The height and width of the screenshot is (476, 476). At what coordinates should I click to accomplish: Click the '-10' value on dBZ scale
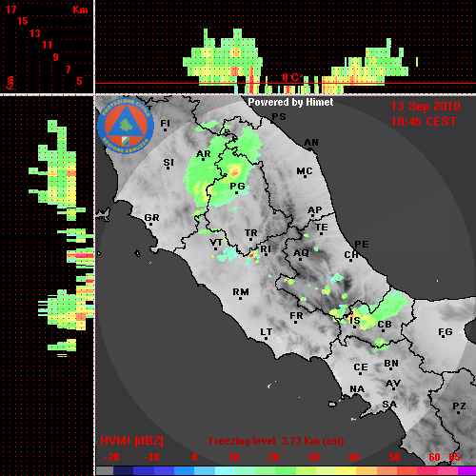(x=151, y=457)
